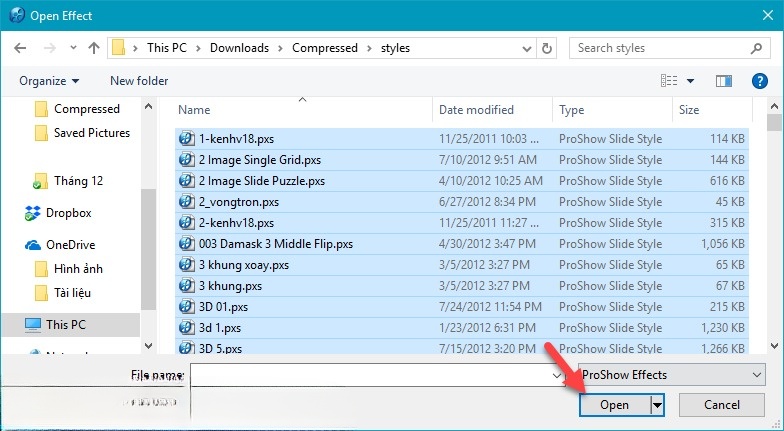
Task: Toggle the preview pane icon
Action: 726,81
